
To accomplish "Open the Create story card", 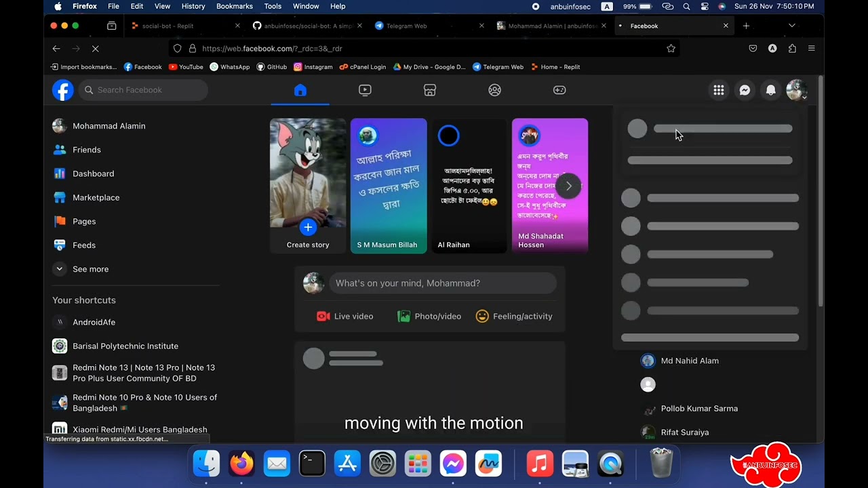I will coord(308,186).
